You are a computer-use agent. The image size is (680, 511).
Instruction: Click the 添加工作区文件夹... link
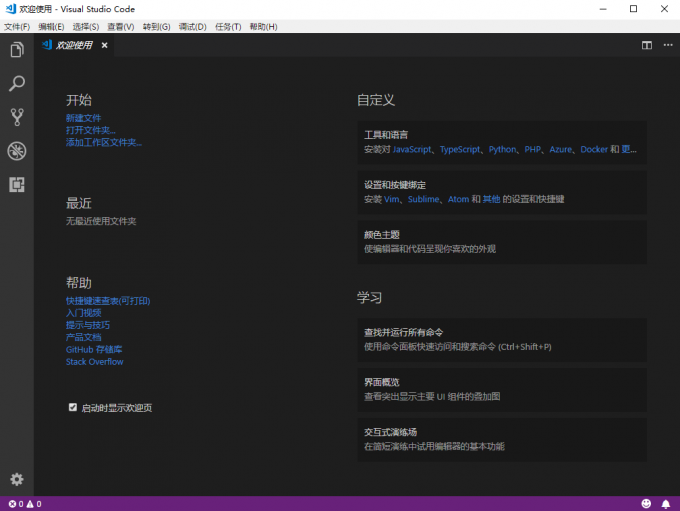(104, 142)
